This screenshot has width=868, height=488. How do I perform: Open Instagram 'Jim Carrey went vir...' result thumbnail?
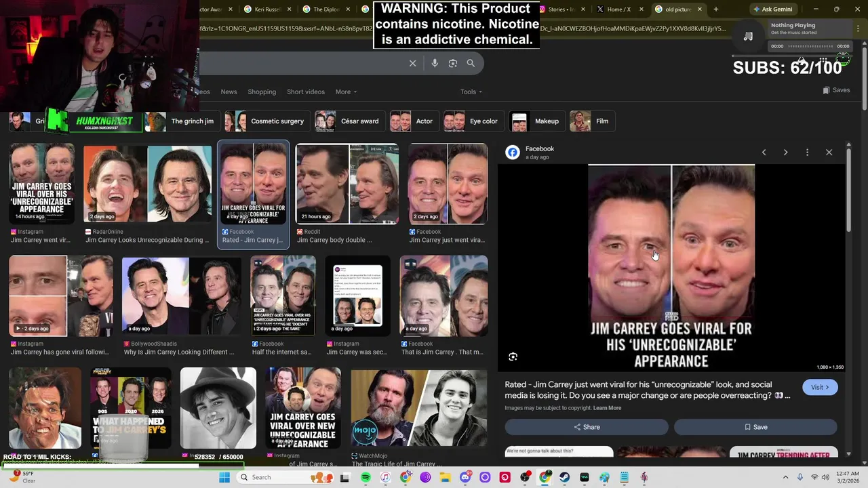[42, 184]
